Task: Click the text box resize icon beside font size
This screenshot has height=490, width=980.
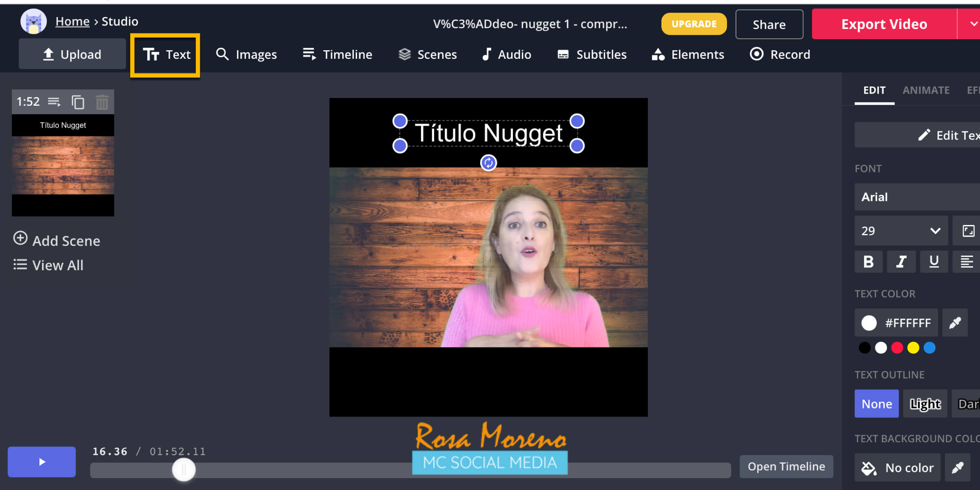Action: tap(968, 231)
